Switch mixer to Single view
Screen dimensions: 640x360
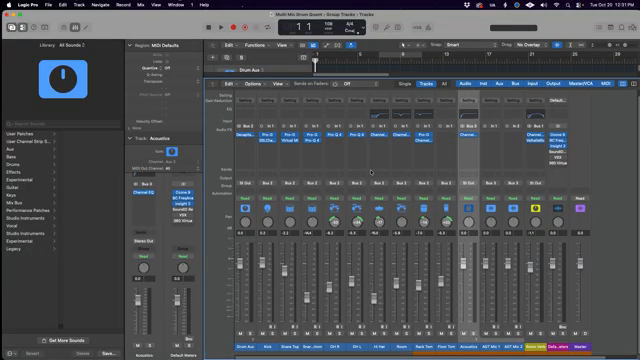[x=404, y=84]
